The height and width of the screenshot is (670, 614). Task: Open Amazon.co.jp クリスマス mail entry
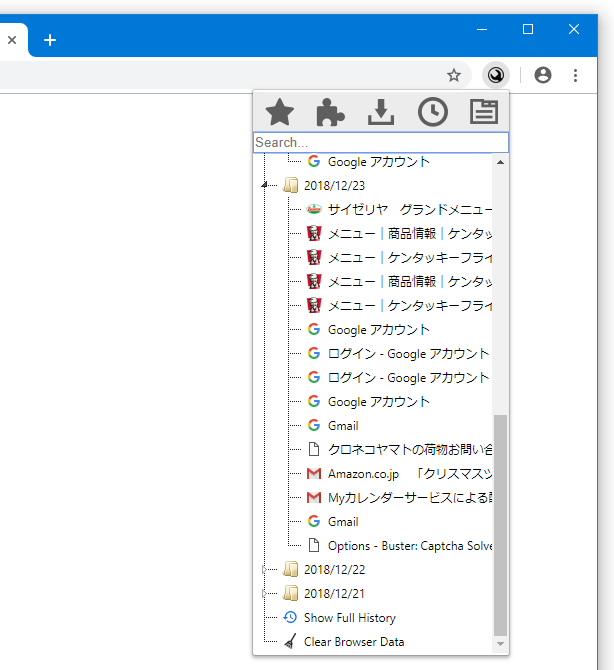[410, 474]
